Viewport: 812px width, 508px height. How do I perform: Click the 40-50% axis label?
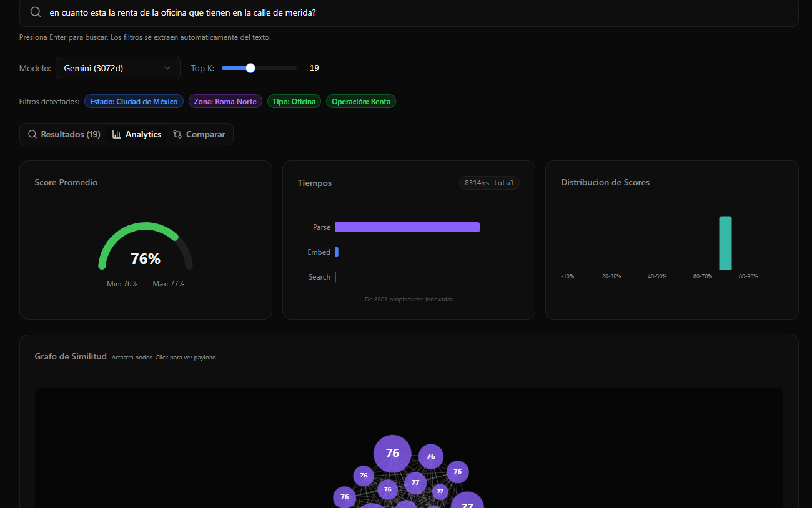(657, 276)
